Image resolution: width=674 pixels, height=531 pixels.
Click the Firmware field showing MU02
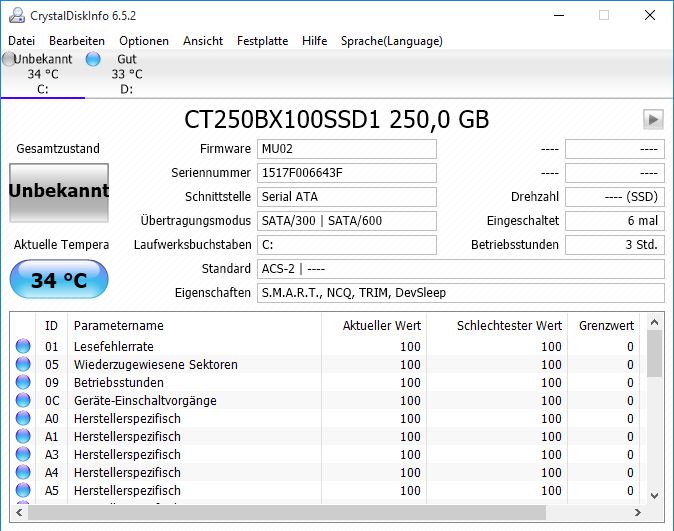click(347, 149)
